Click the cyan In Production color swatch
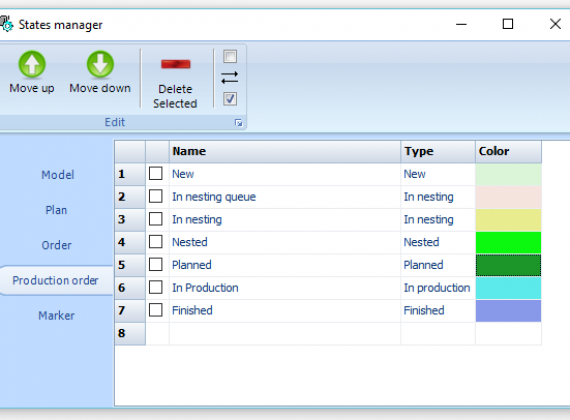570x420 pixels. (x=508, y=288)
